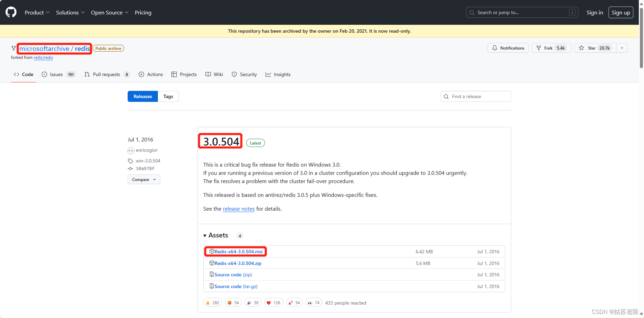Open the Wiki tab
644x318 pixels.
point(214,74)
